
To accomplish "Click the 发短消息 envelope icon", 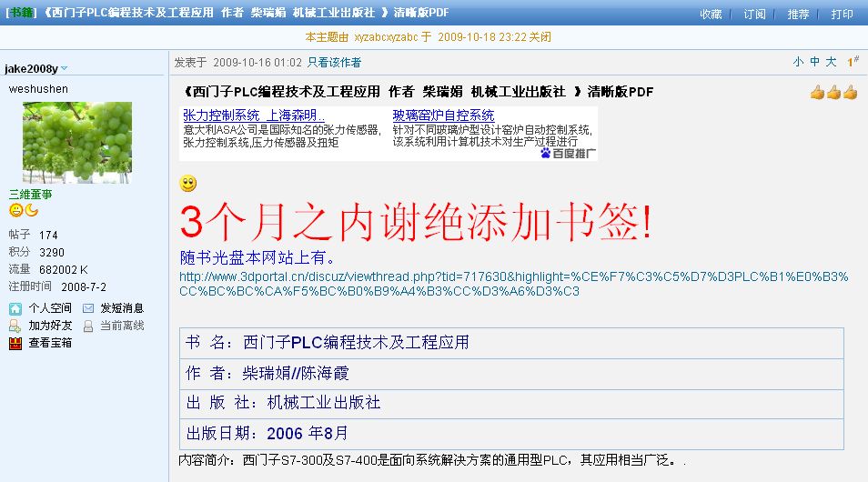I will tap(88, 308).
